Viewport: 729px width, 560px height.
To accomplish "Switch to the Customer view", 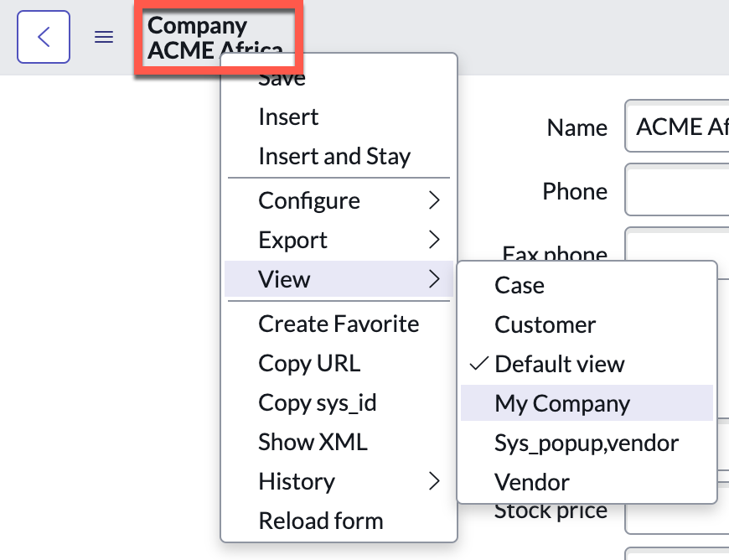I will coord(587,324).
